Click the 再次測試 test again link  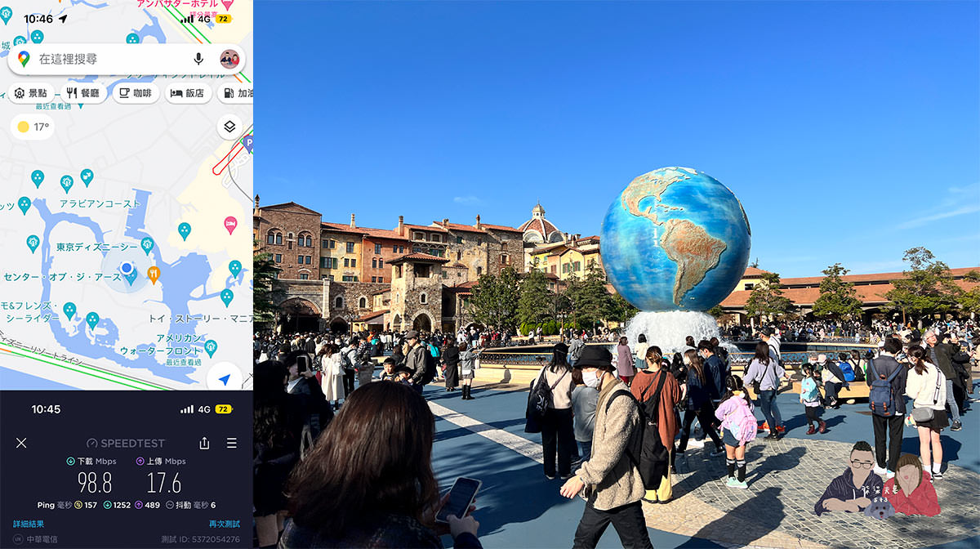pos(224,524)
